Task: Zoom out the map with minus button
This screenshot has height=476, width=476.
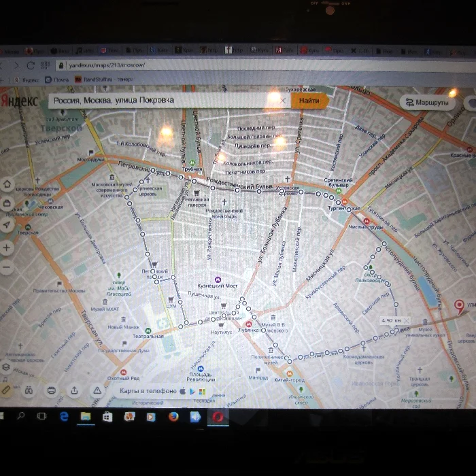Action: click(x=7, y=267)
